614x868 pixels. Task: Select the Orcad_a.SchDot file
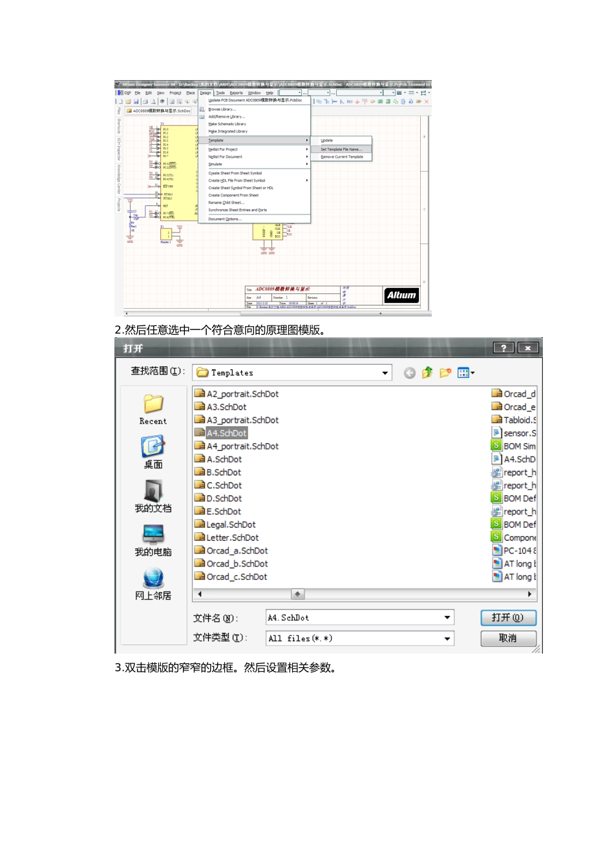(231, 551)
